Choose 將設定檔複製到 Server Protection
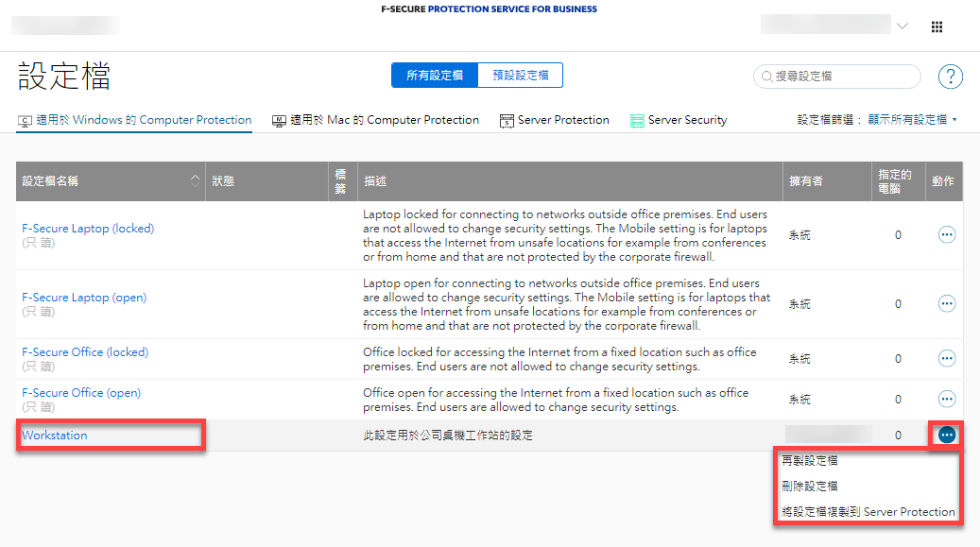 point(868,512)
